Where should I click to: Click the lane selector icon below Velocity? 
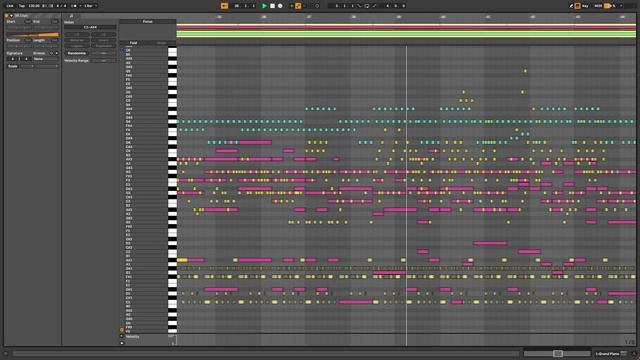122,343
